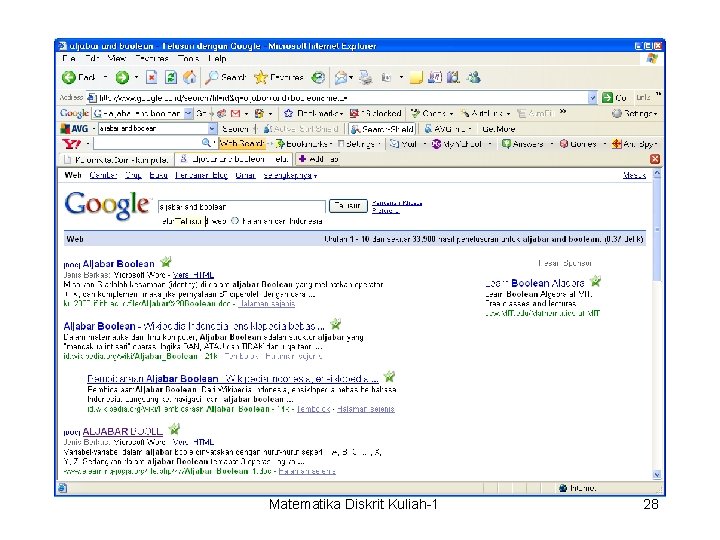Open the View menu
The height and width of the screenshot is (540, 720).
click(x=117, y=59)
